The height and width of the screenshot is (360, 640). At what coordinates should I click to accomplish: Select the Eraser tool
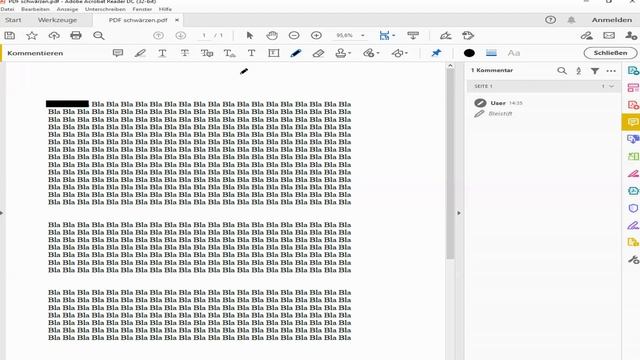(x=318, y=53)
